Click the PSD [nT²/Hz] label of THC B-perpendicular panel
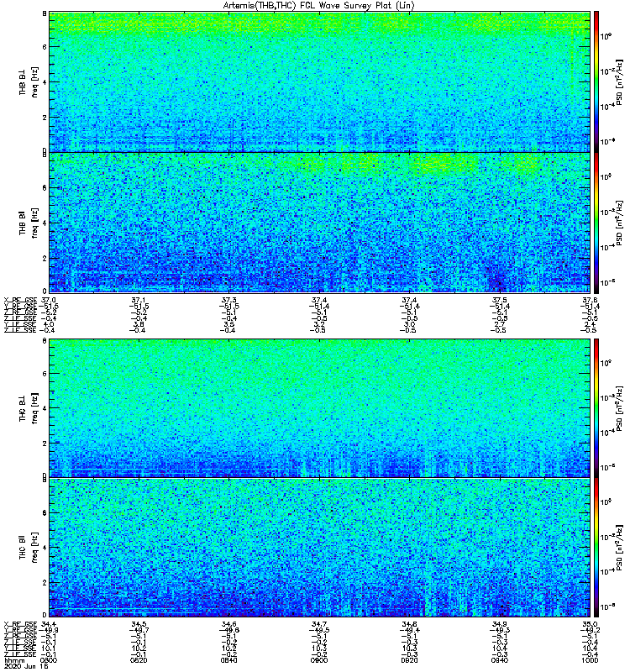The image size is (630, 672). (620, 407)
